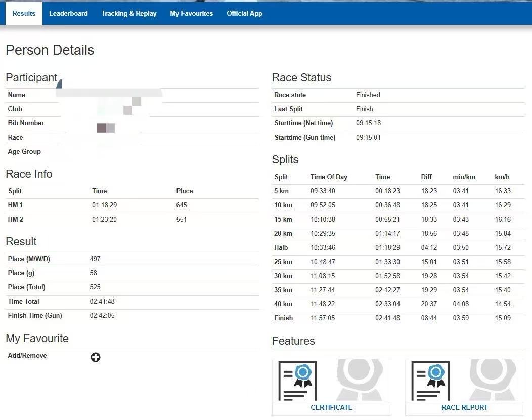Click the min/km column header in Splits
Screen dimensions: 532x420
point(464,177)
